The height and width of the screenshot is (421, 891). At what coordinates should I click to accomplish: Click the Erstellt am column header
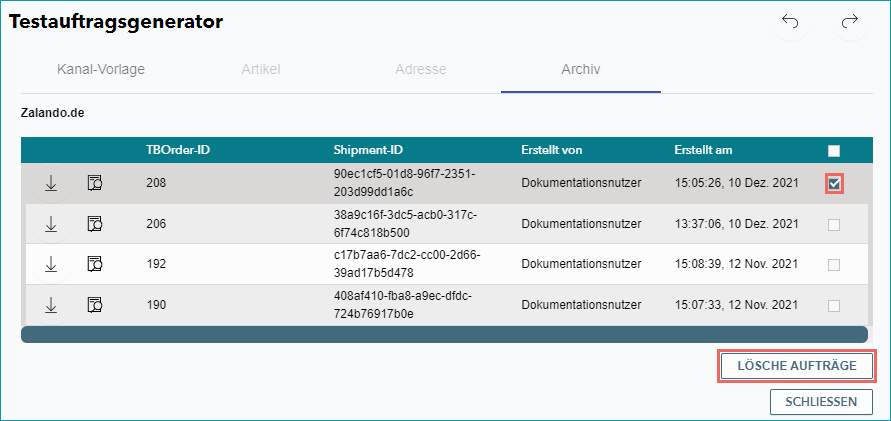coord(703,151)
